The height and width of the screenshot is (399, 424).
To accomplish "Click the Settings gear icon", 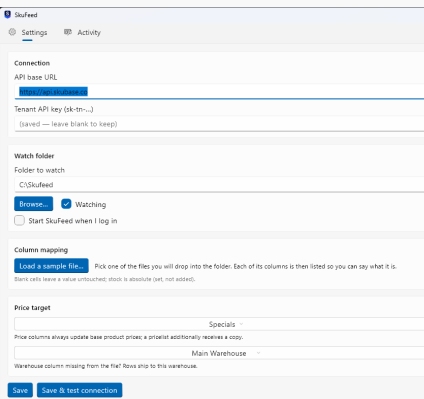I will [x=12, y=32].
